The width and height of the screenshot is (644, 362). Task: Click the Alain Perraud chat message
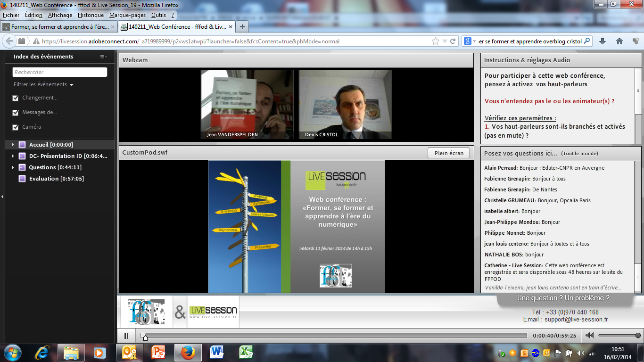[x=545, y=168]
